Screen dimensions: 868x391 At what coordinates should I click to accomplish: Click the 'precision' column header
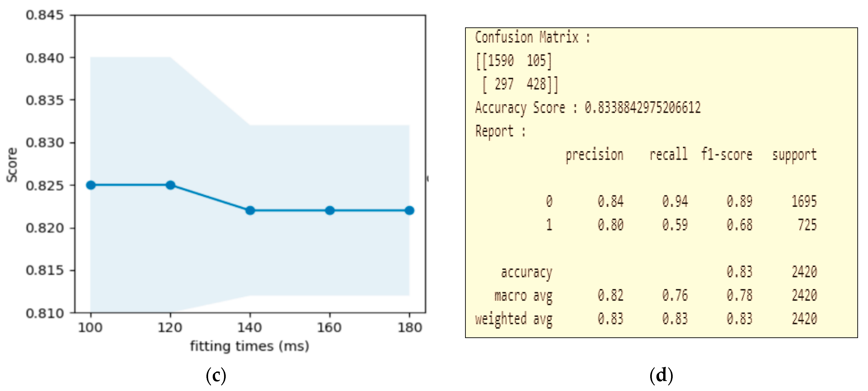click(x=594, y=155)
